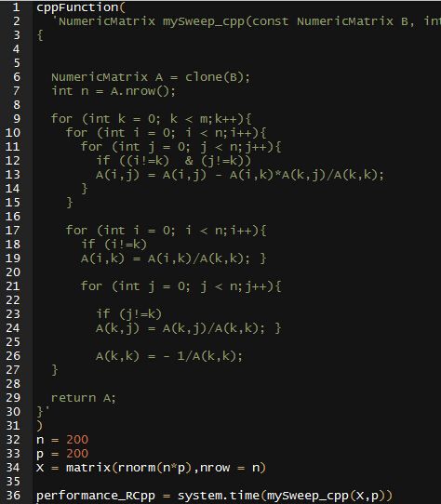Screen dimensions: 441x504
Task: Click line number 1 in the gutter
Action: click(16, 7)
